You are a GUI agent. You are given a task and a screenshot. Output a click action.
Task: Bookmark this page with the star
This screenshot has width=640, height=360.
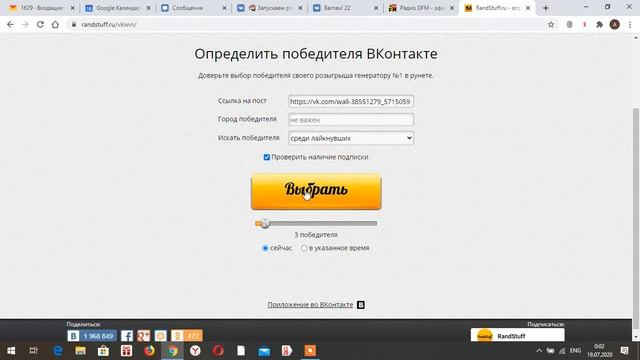coord(551,24)
